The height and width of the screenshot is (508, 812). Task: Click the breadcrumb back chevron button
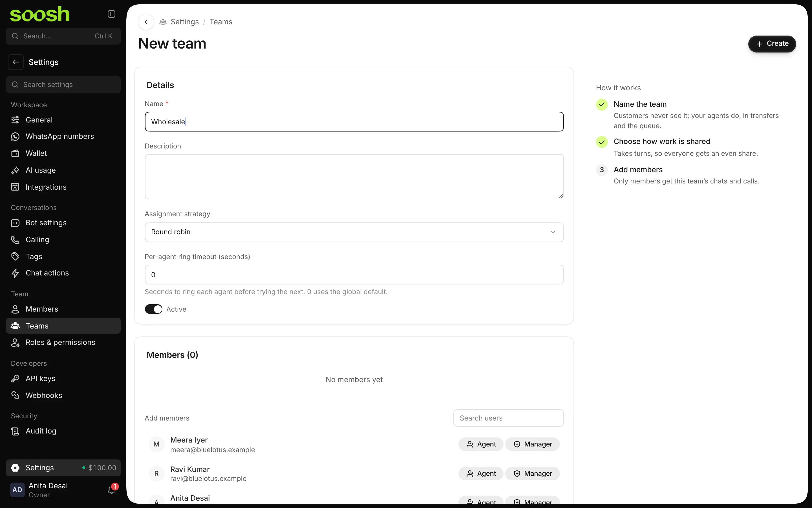[x=146, y=22]
